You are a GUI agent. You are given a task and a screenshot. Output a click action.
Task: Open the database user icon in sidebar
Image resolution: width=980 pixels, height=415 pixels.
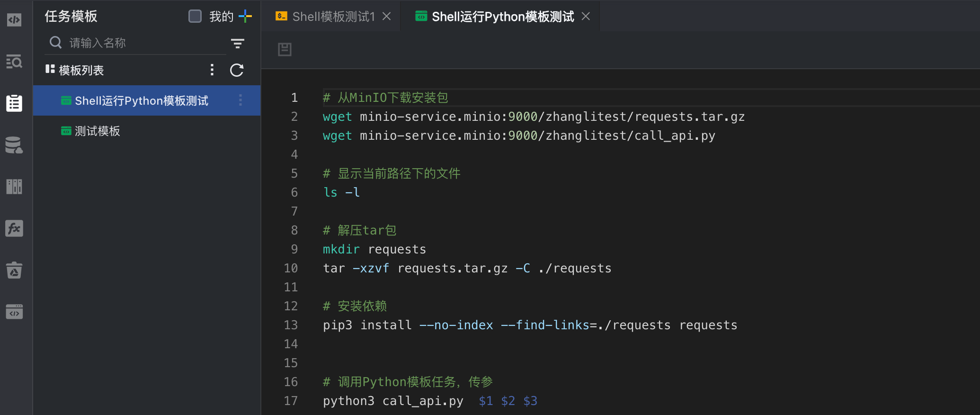(x=14, y=145)
